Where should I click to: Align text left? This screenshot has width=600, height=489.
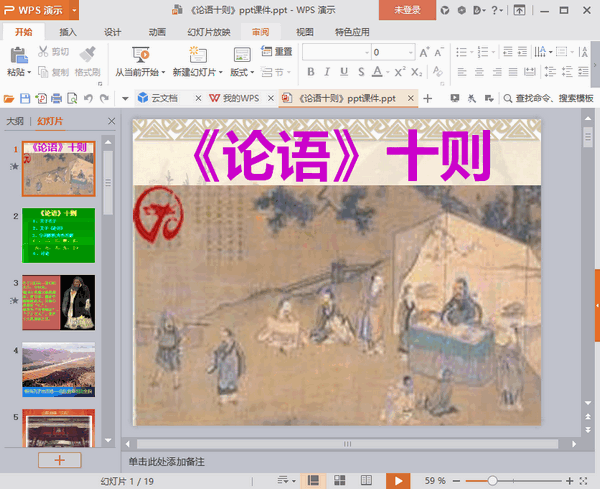462,72
